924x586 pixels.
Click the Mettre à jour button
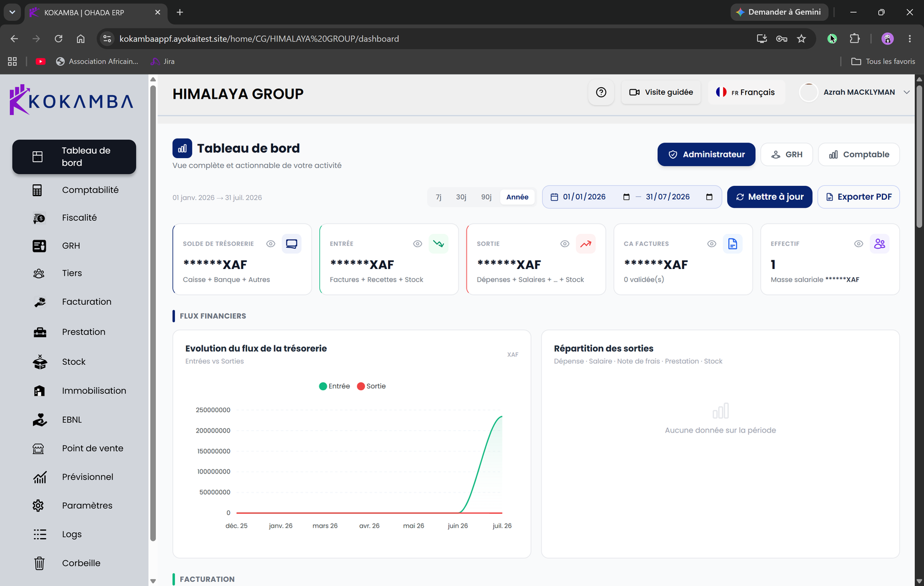point(770,197)
